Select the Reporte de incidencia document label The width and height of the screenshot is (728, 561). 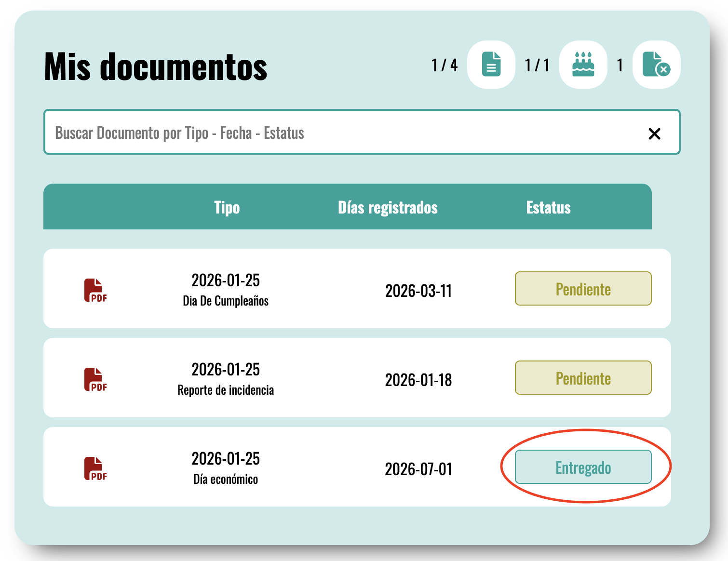coord(226,390)
